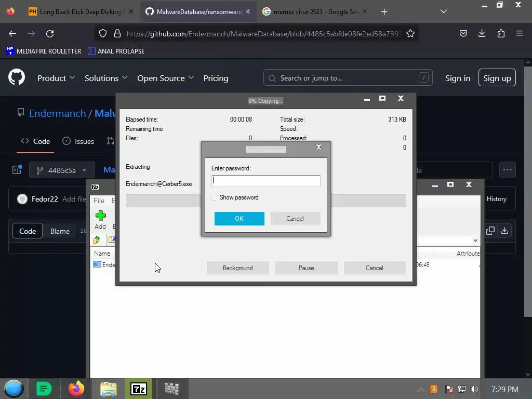Cancel the password prompt dialog
Screen dimensions: 532x399
click(x=295, y=219)
